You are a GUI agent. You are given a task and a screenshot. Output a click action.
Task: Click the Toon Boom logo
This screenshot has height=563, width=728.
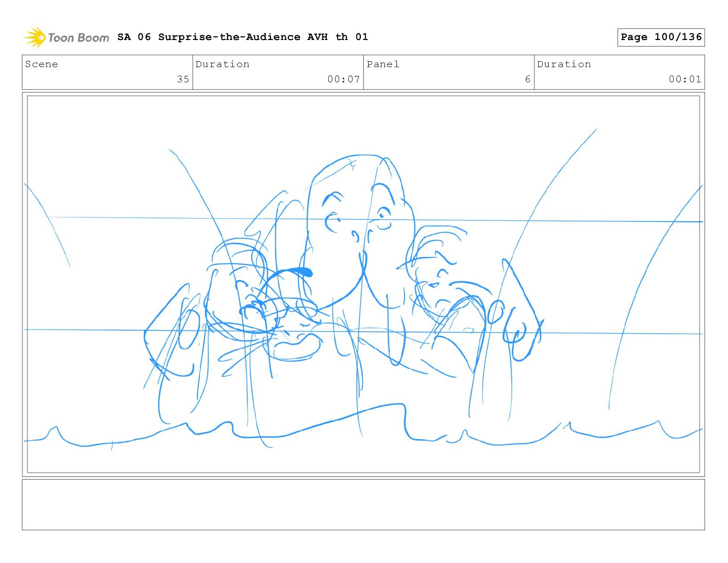coord(67,37)
